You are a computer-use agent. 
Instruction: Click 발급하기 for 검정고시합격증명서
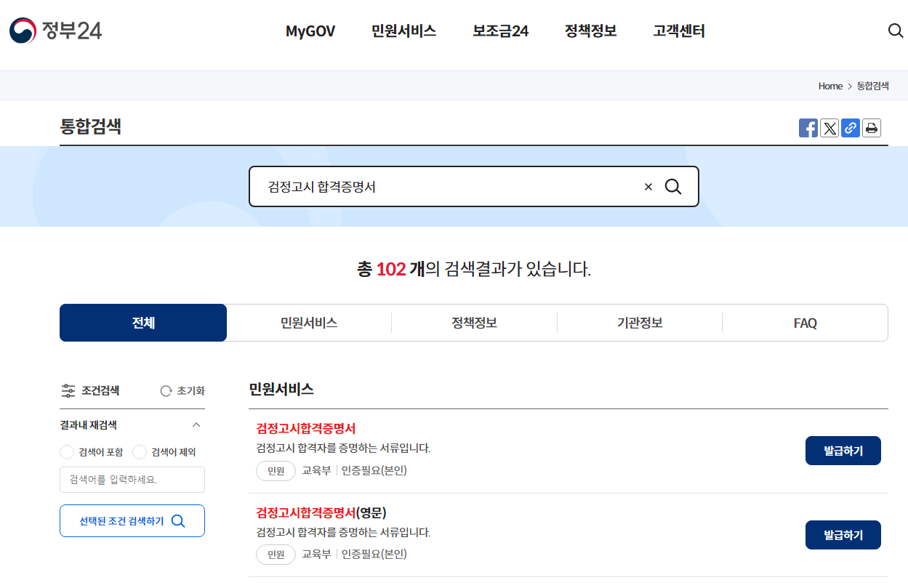[843, 450]
